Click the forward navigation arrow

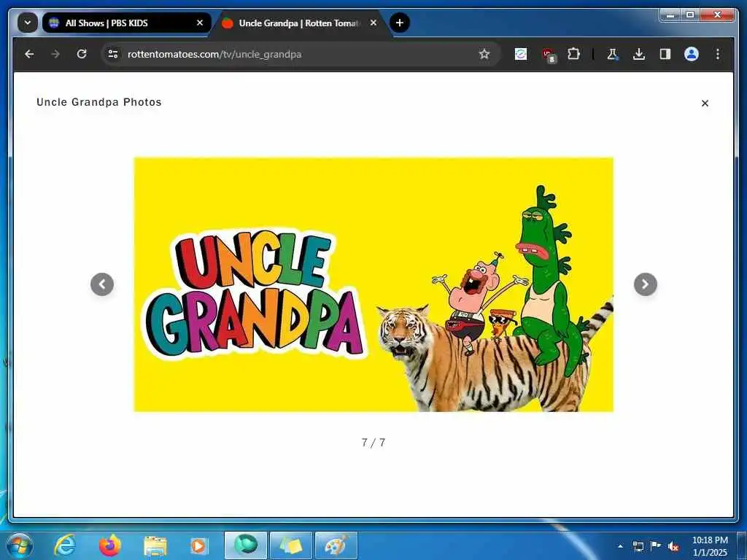(x=55, y=54)
